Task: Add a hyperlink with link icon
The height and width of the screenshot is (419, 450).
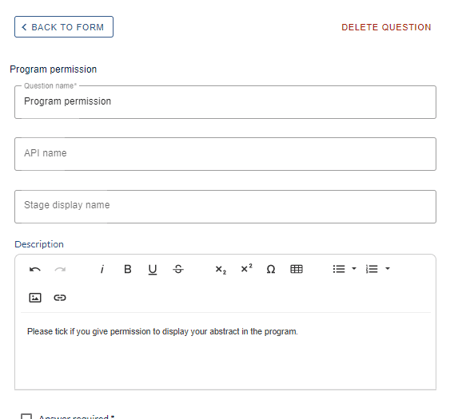Action: coord(60,297)
